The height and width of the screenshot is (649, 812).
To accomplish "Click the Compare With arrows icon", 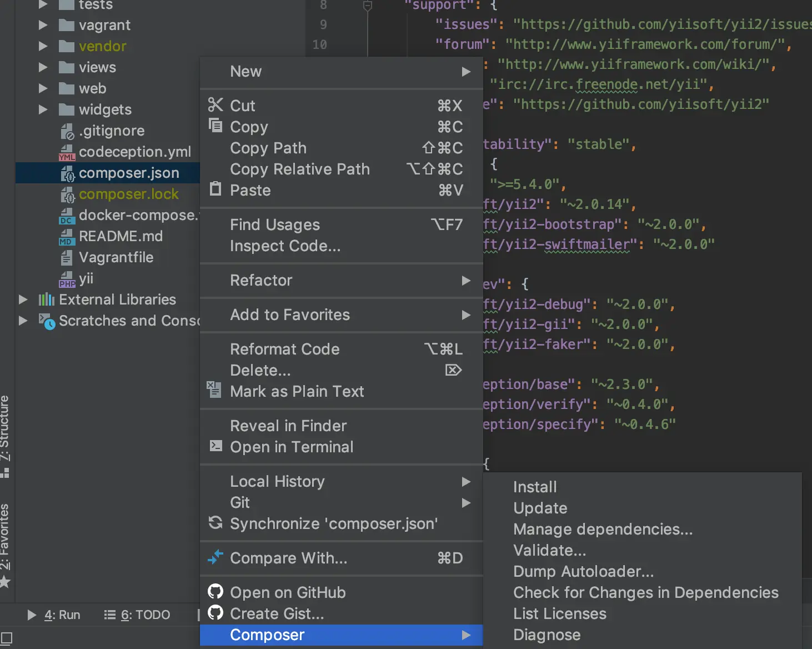I will pos(215,557).
